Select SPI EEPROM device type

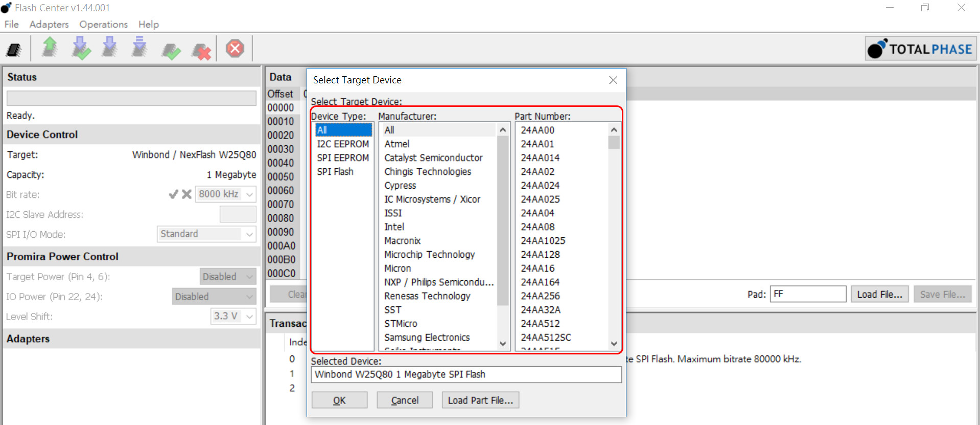pyautogui.click(x=343, y=158)
